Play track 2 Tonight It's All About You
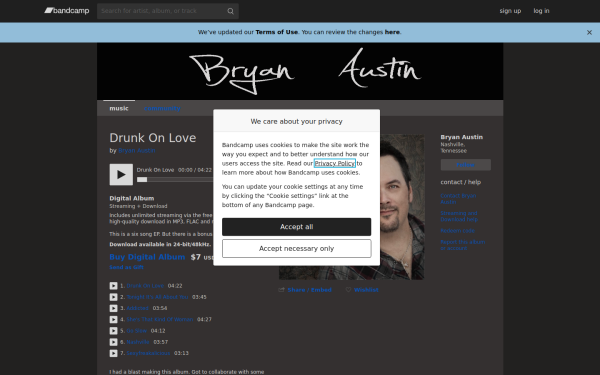Screen dimensions: 600x375 [x=113, y=297]
